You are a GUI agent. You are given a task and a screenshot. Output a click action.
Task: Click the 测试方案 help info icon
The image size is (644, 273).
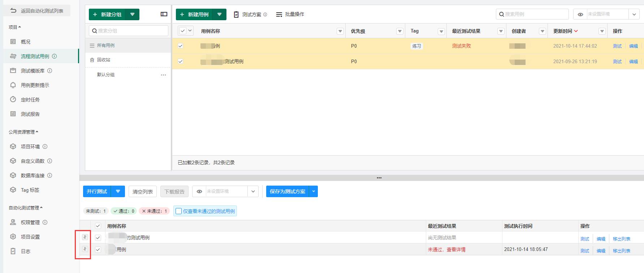click(265, 14)
